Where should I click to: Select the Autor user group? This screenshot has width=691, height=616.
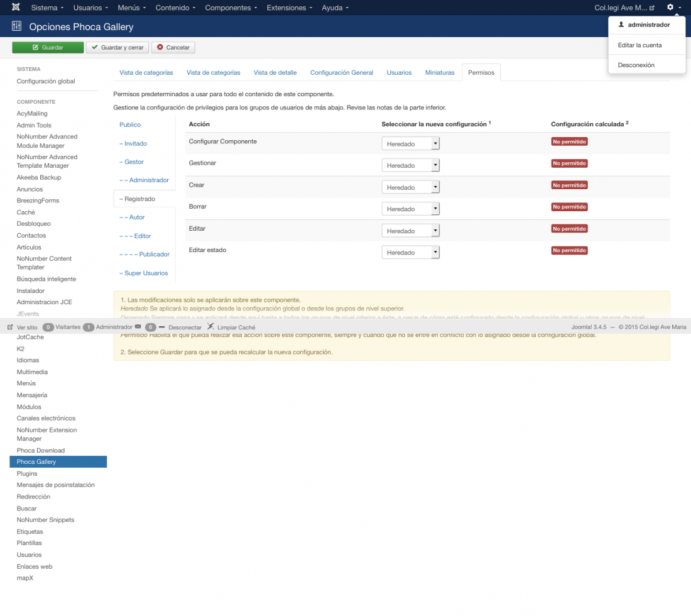pyautogui.click(x=132, y=217)
